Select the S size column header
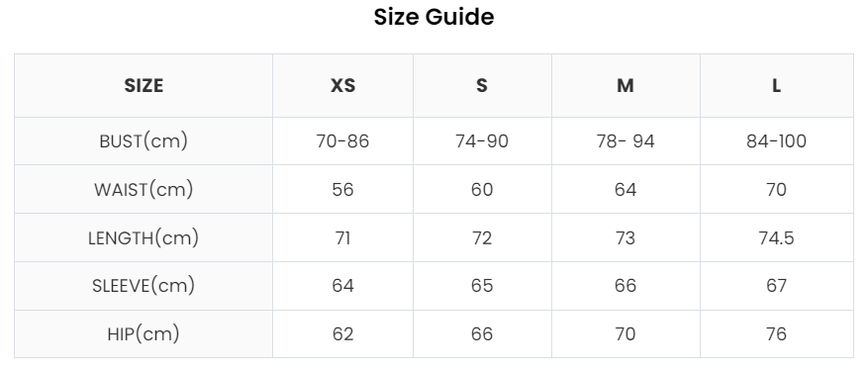Screen dimensions: 868x372 (x=482, y=86)
